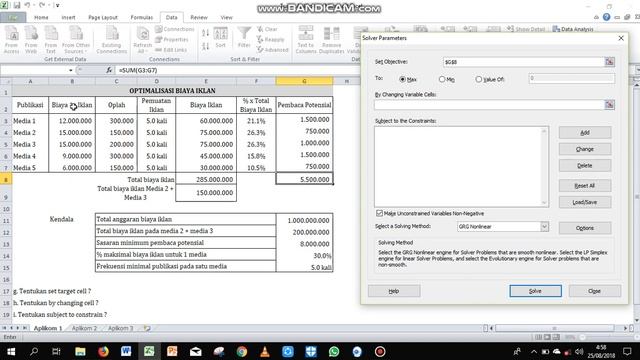The image size is (640, 360).
Task: Click the Add constraint button
Action: (x=585, y=133)
